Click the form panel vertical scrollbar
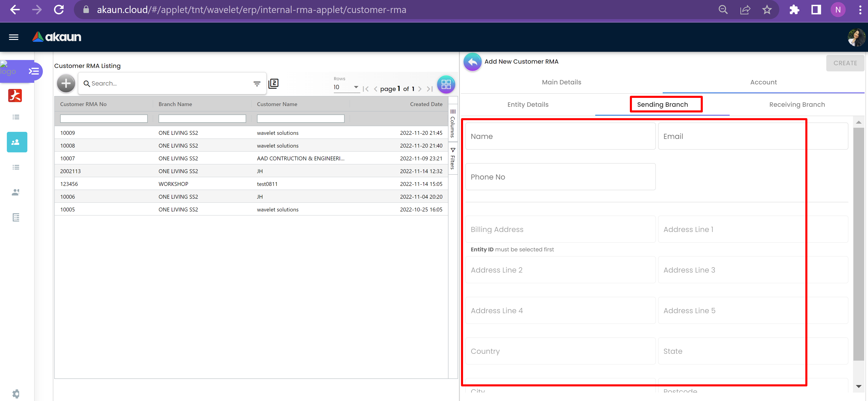 pyautogui.click(x=858, y=243)
